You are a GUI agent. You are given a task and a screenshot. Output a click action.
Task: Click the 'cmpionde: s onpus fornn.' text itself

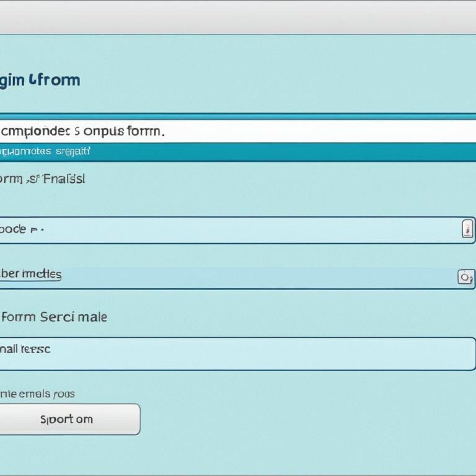(x=82, y=132)
